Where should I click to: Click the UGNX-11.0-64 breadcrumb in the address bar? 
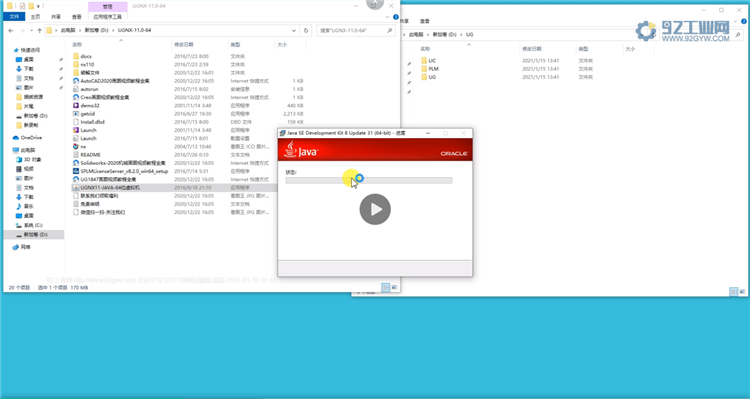134,30
